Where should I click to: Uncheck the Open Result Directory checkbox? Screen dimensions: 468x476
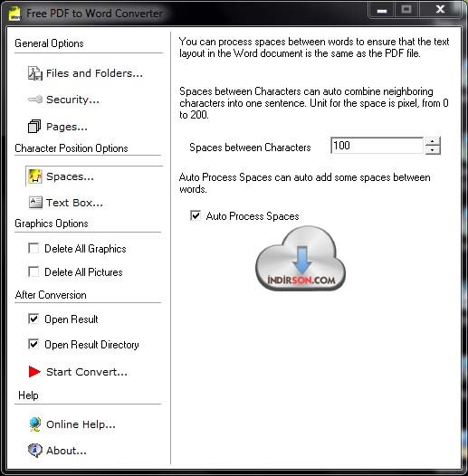[33, 344]
